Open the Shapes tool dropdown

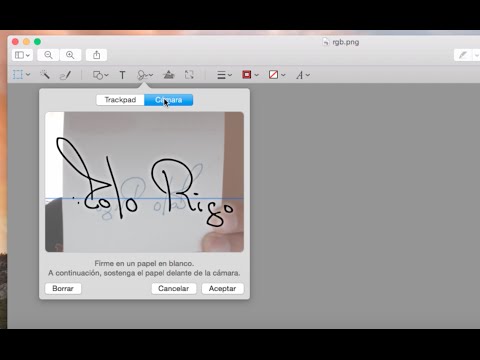coord(100,75)
